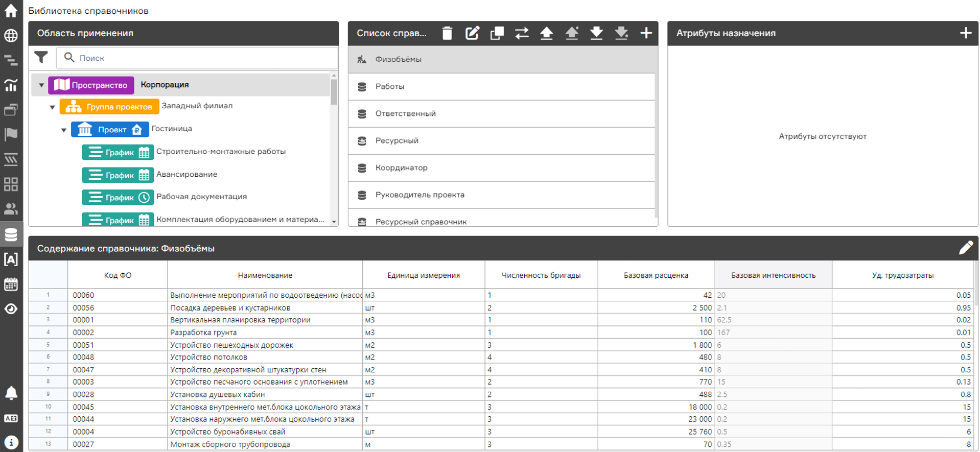The width and height of the screenshot is (980, 452).
Task: Open the globe icon in the sidebar
Action: click(11, 35)
